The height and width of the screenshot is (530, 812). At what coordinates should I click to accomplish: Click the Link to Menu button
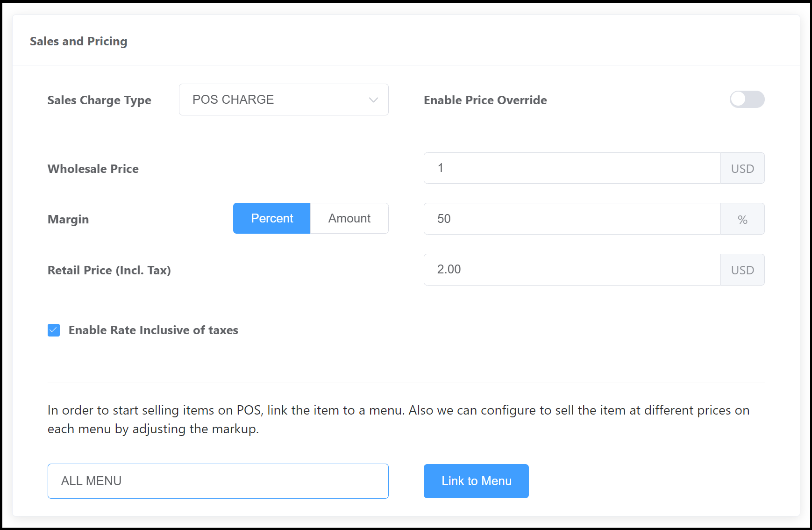[x=476, y=481]
